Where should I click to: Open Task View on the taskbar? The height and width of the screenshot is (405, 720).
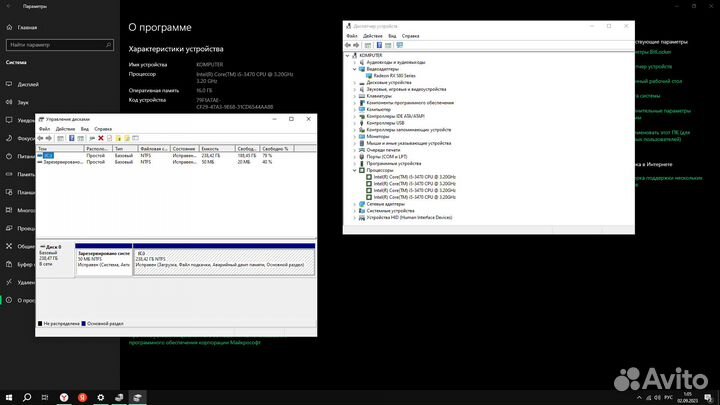(x=45, y=398)
